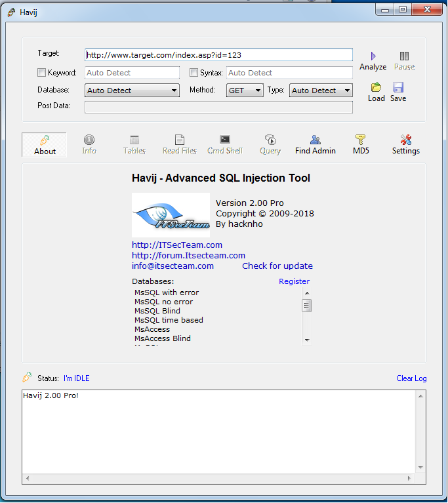Click the info@itsecteam.com email link

pyautogui.click(x=173, y=266)
